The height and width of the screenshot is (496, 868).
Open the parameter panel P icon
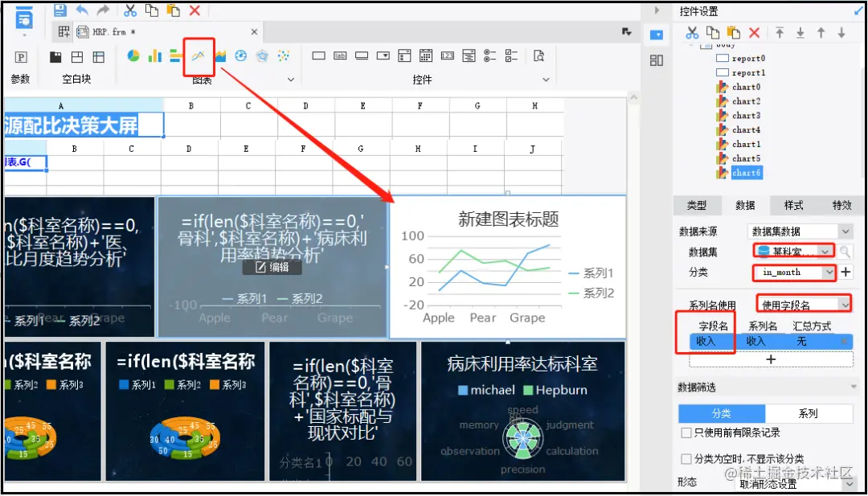[x=20, y=57]
